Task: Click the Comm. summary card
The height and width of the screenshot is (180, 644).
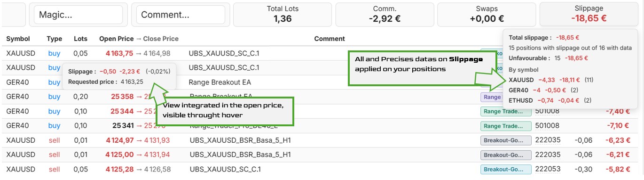Action: click(385, 14)
